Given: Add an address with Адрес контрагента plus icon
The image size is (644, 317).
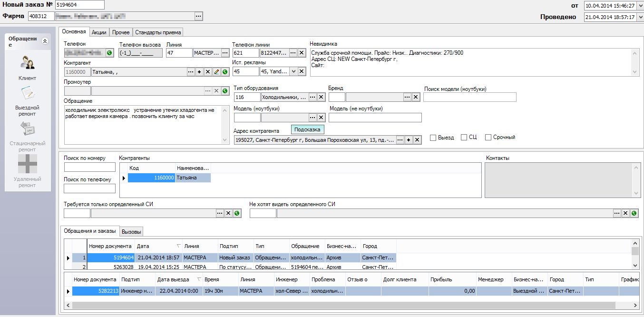Looking at the screenshot, I should [409, 140].
